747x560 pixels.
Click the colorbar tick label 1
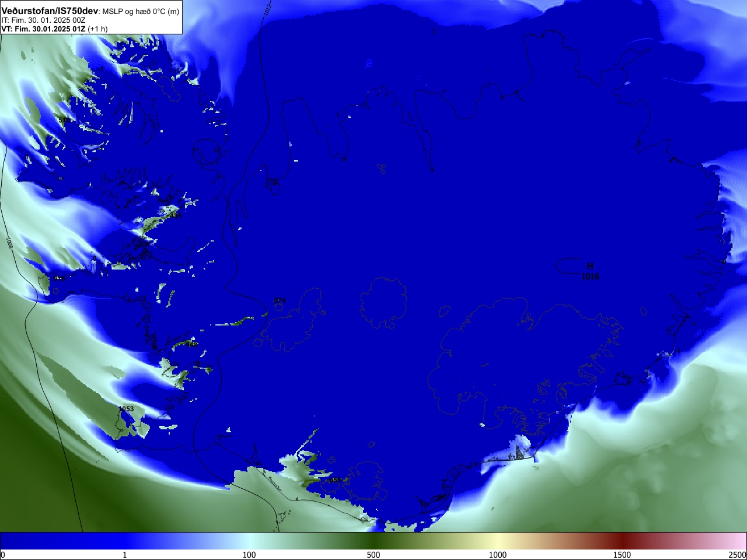(x=124, y=555)
